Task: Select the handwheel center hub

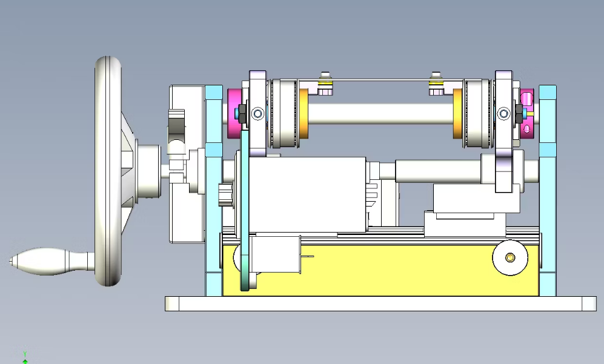Action: click(147, 171)
